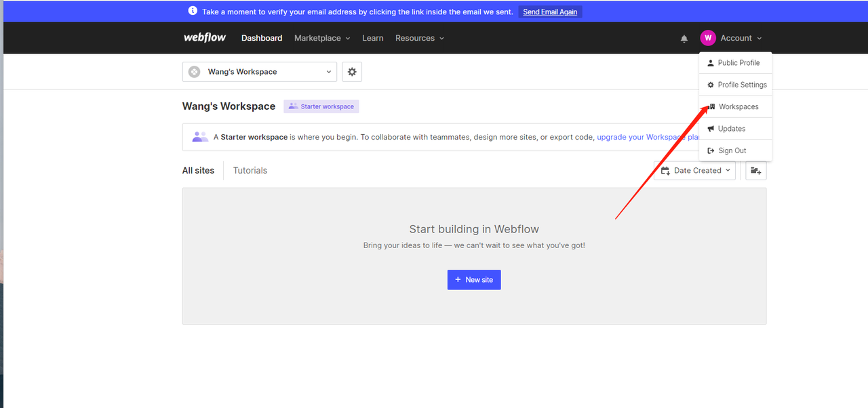Screen dimensions: 868x408
Task: Click the people icon in the Starter workspace notice
Action: 200,137
